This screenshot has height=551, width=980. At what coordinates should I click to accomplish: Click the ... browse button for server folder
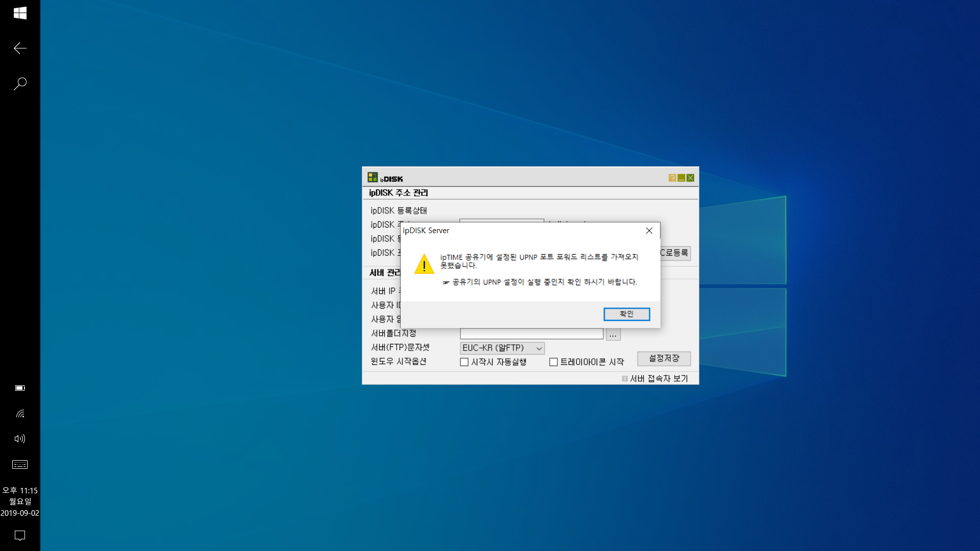point(613,334)
